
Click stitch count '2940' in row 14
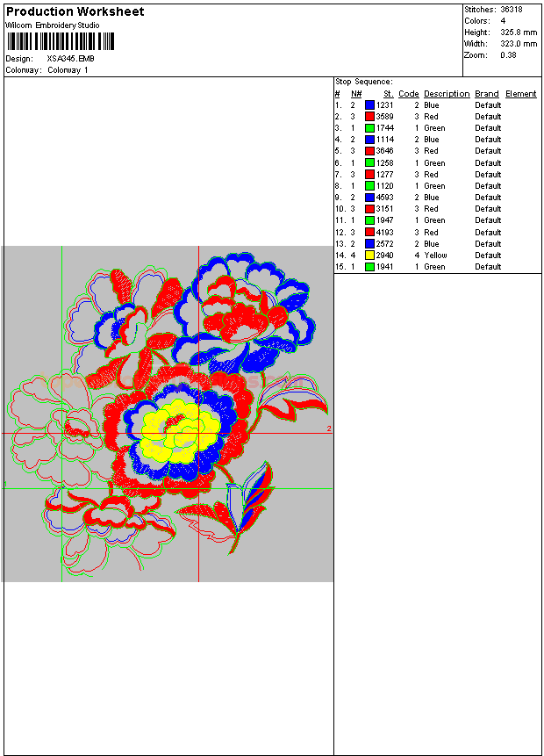384,256
